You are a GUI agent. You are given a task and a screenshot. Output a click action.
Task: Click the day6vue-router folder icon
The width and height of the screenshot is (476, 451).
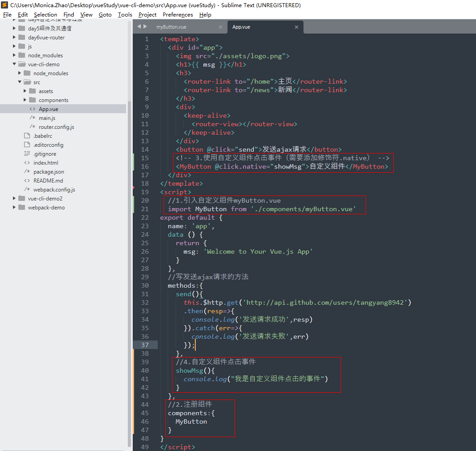(x=21, y=37)
